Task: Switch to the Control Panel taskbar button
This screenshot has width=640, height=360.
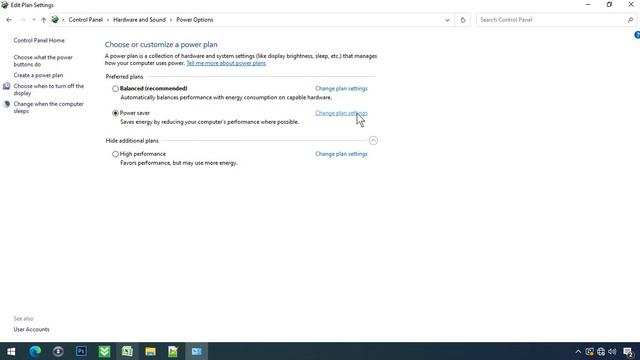Action: [196, 351]
